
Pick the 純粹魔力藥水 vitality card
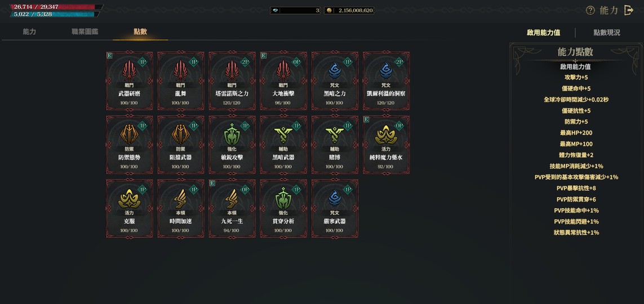click(386, 145)
